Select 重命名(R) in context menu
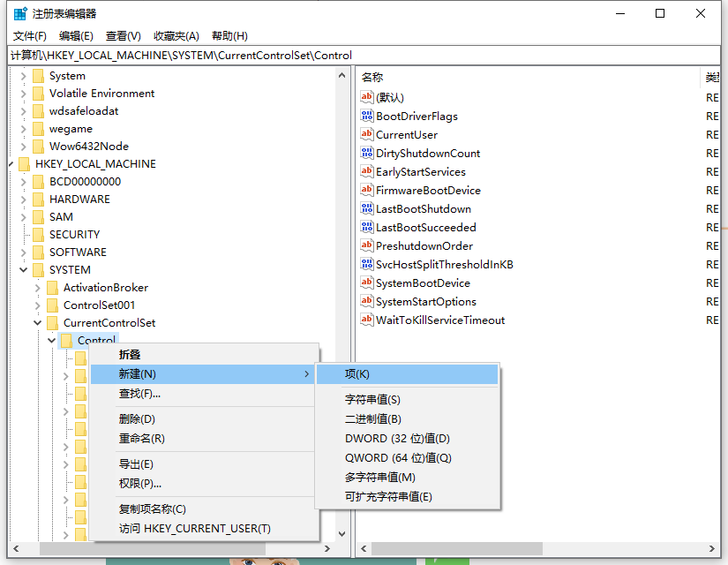The width and height of the screenshot is (728, 565). pos(204,439)
